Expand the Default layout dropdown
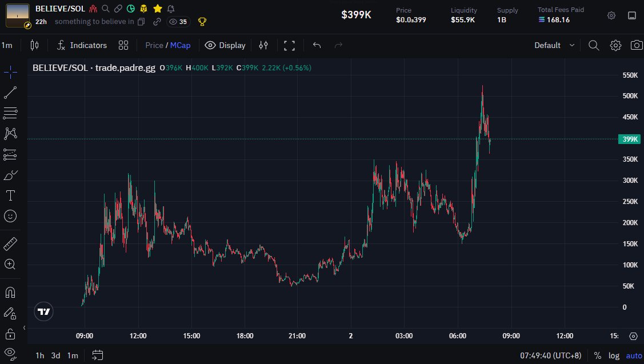The width and height of the screenshot is (644, 364). pyautogui.click(x=554, y=45)
